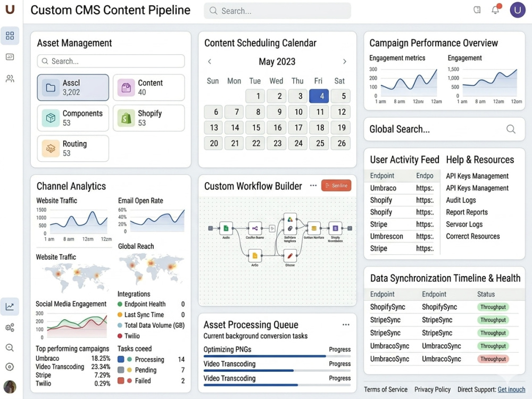Go to previous month in calendar
532x399 pixels.
pos(210,61)
